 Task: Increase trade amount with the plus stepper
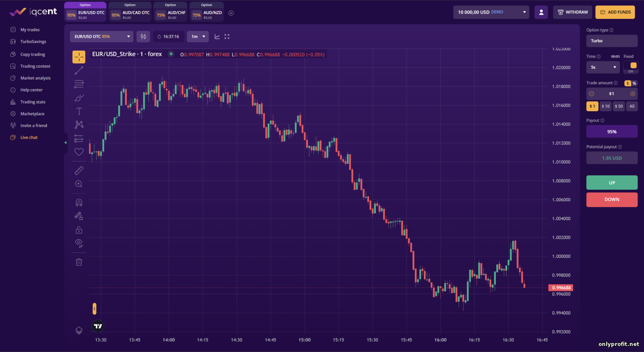coord(632,94)
